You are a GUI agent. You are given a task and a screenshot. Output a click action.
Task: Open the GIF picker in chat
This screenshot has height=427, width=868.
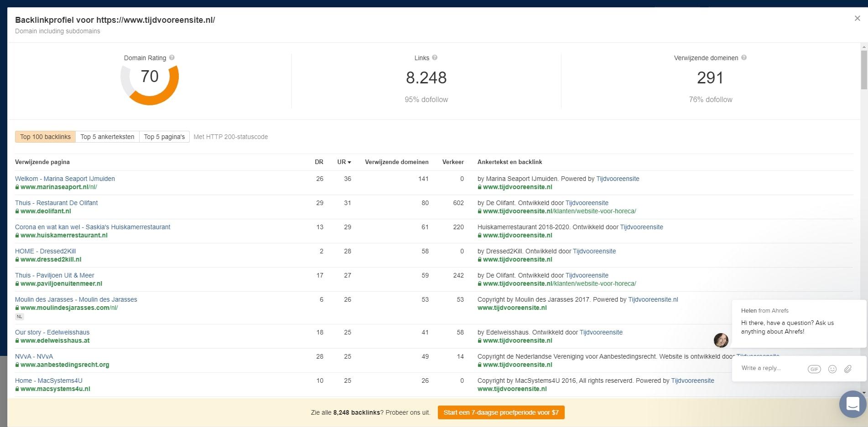click(814, 369)
